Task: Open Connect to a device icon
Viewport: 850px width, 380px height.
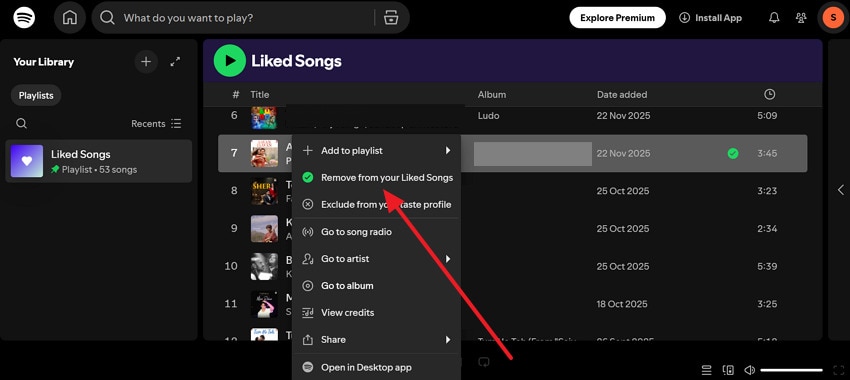Action: pyautogui.click(x=728, y=370)
